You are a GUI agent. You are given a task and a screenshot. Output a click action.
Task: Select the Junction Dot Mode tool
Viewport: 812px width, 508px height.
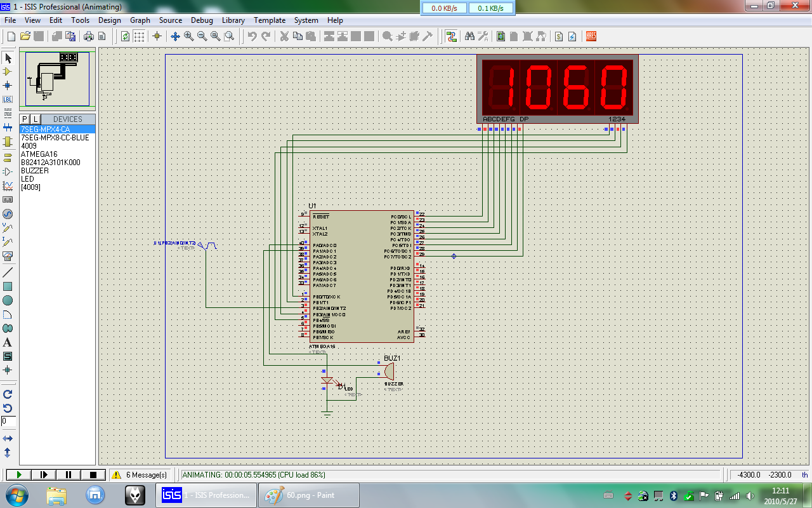tap(8, 85)
